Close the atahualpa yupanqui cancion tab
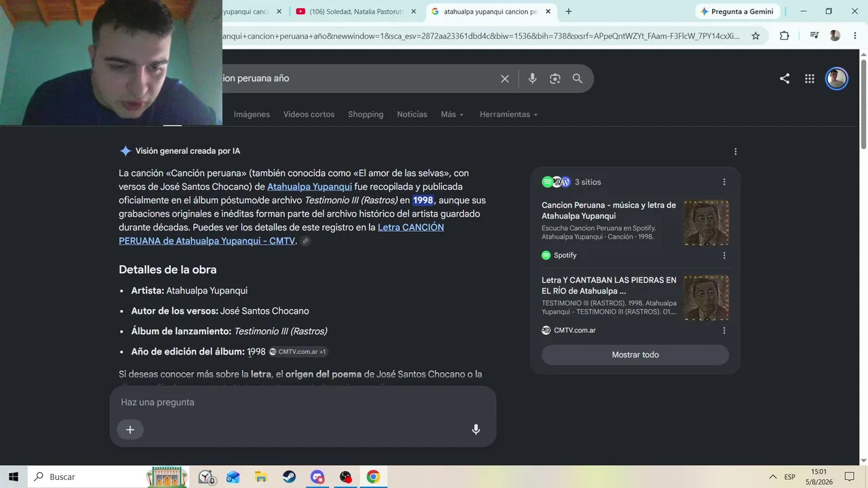 (548, 12)
